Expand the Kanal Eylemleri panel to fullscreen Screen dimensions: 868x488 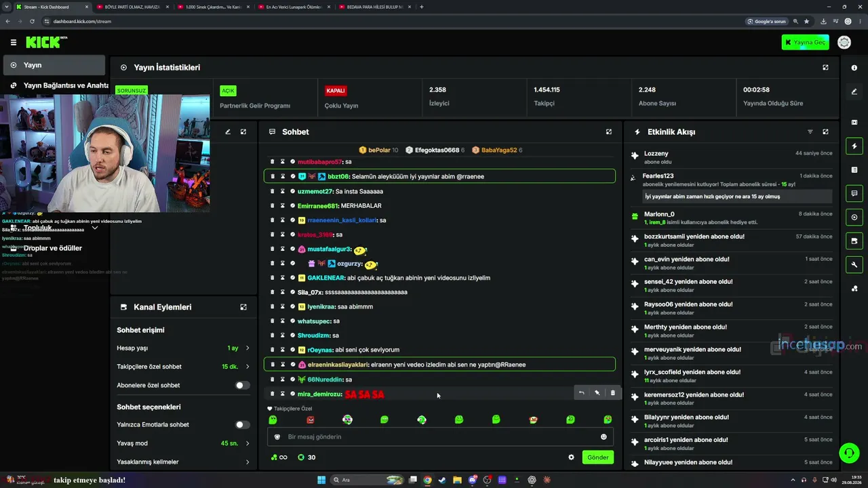click(243, 307)
